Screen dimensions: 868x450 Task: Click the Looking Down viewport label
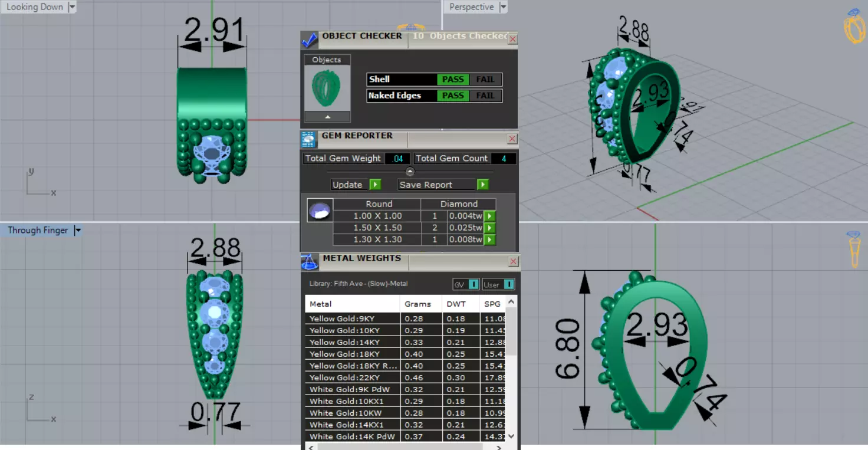pyautogui.click(x=34, y=7)
